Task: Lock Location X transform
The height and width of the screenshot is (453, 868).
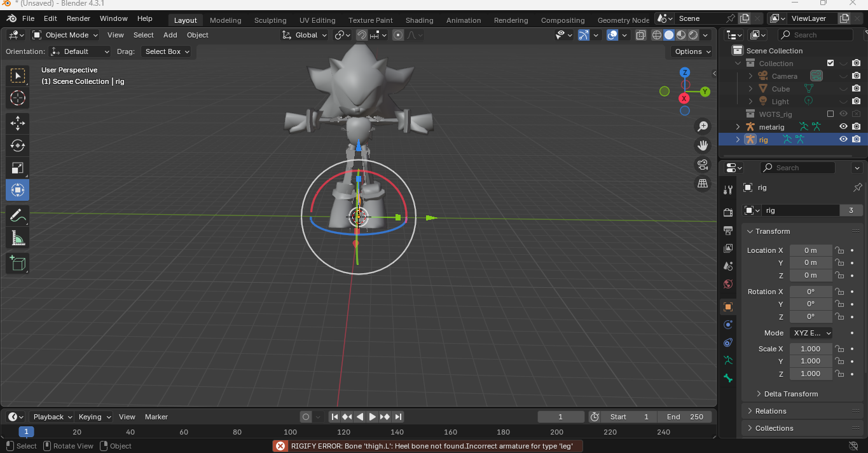Action: [x=839, y=250]
